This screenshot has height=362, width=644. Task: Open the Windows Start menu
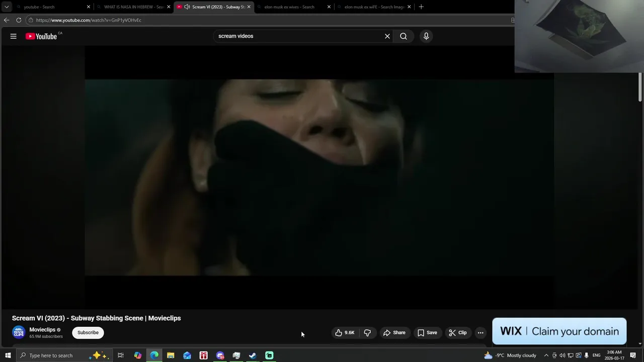[8, 355]
